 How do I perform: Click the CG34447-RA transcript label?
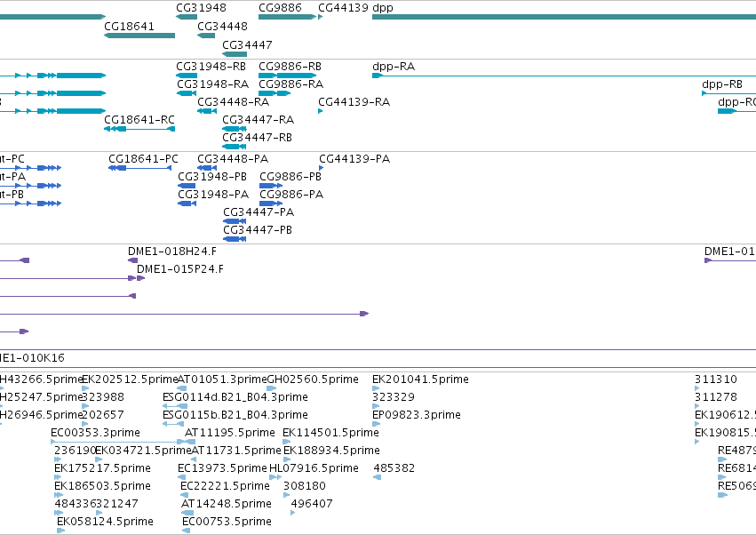tap(258, 120)
